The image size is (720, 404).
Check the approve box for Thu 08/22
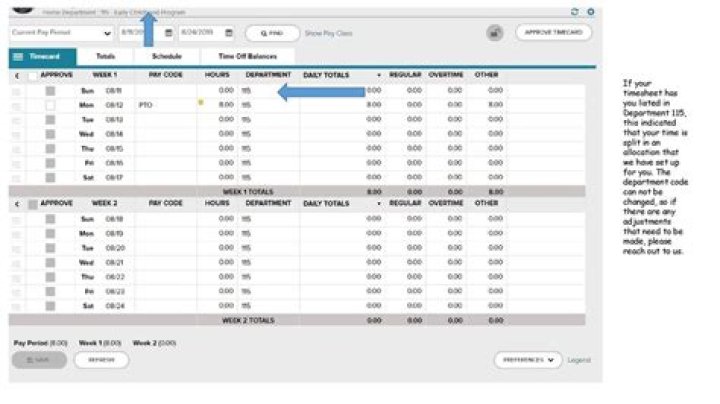(50, 277)
